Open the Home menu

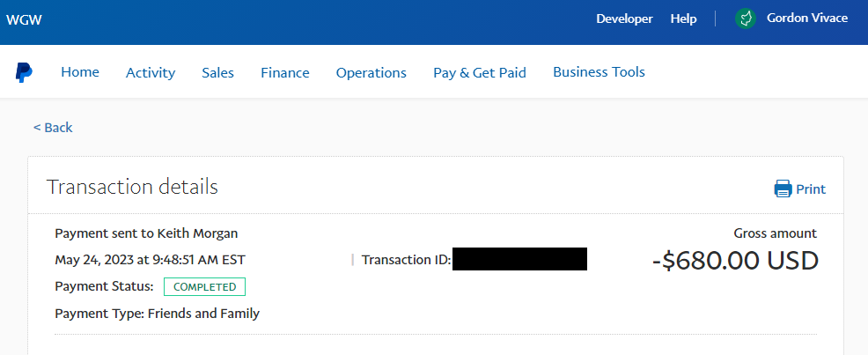point(80,72)
